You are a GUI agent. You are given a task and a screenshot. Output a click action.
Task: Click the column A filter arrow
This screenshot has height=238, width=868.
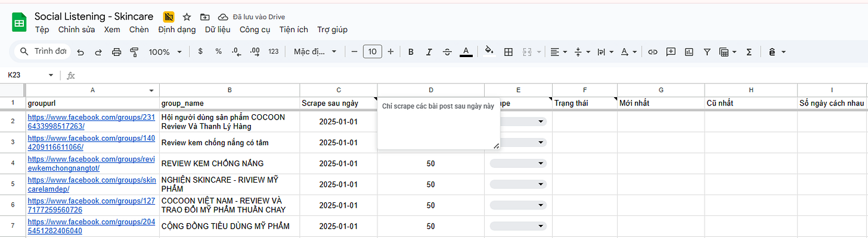point(151,90)
